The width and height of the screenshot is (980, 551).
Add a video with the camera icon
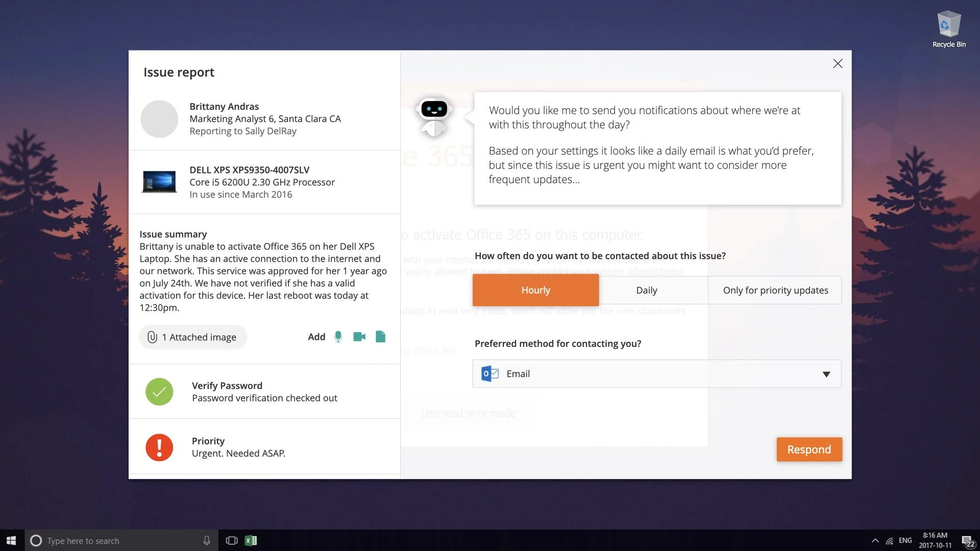359,337
